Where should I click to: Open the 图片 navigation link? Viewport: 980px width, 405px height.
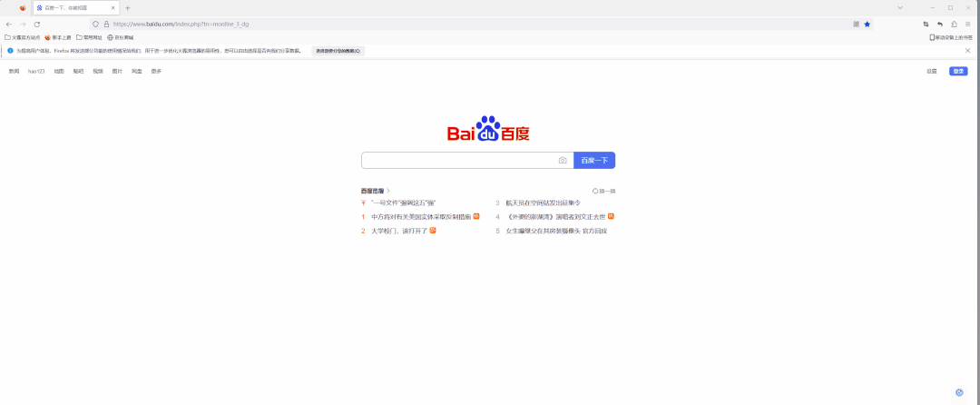[x=117, y=71]
